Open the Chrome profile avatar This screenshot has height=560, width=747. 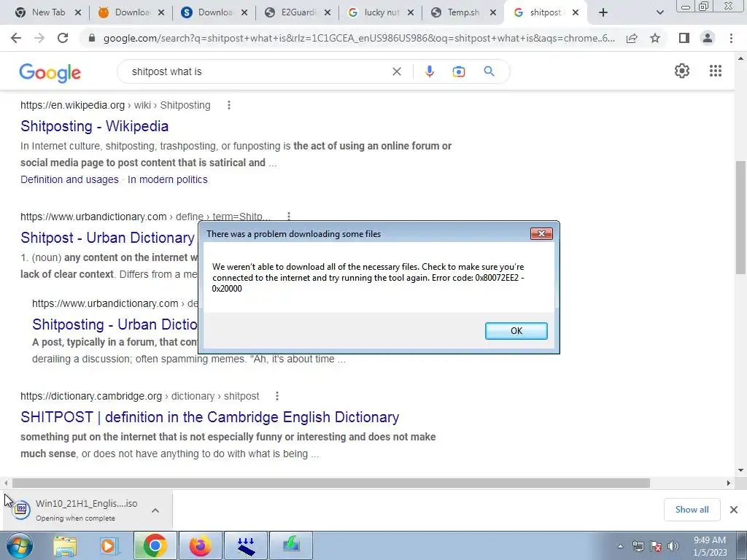(708, 38)
